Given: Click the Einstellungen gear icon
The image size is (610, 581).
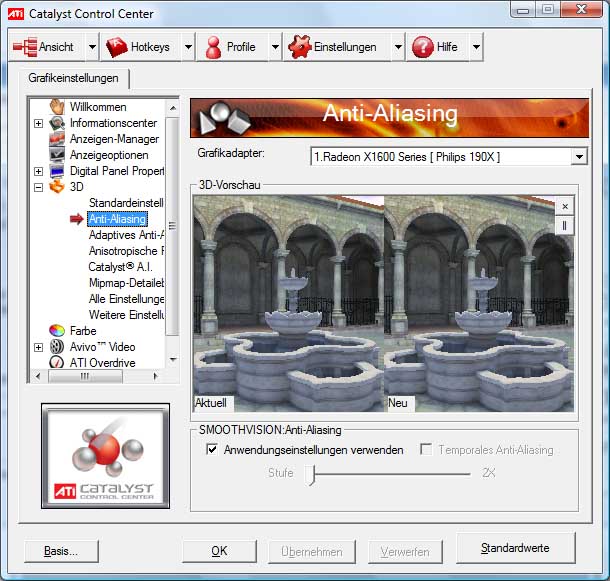Looking at the screenshot, I should pos(300,47).
